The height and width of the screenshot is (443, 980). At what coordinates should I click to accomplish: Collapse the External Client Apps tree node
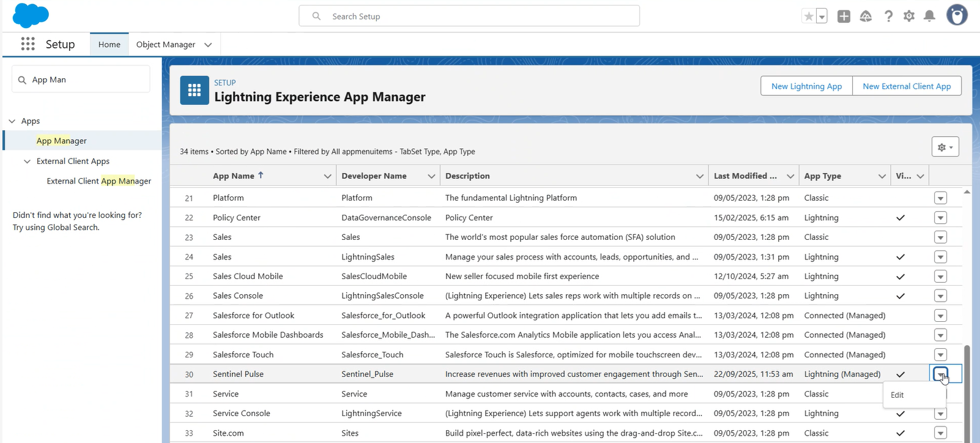tap(27, 162)
